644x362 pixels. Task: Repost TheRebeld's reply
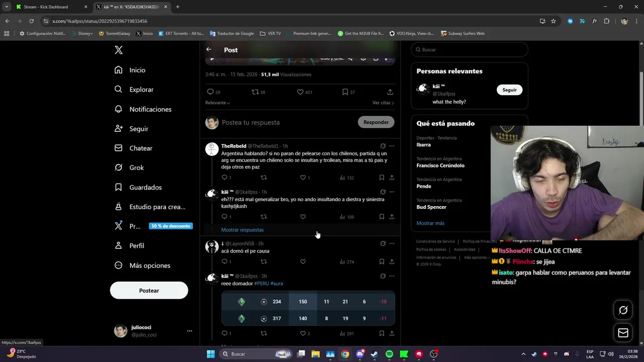point(264,177)
